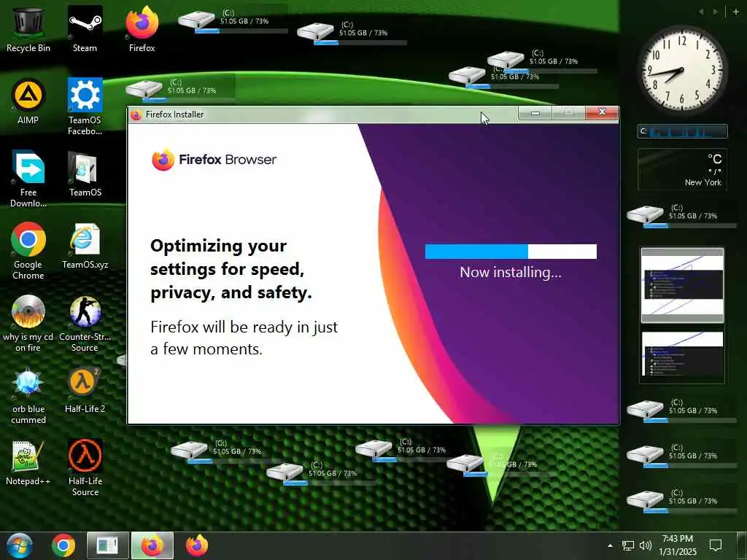Open the Recycle Bin desktop icon
Image resolution: width=747 pixels, height=560 pixels.
28,28
